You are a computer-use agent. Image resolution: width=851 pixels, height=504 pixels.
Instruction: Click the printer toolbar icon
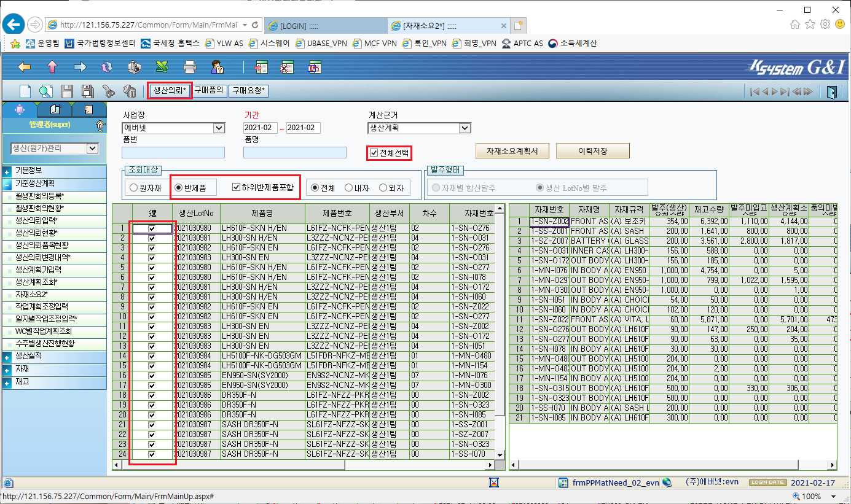190,66
